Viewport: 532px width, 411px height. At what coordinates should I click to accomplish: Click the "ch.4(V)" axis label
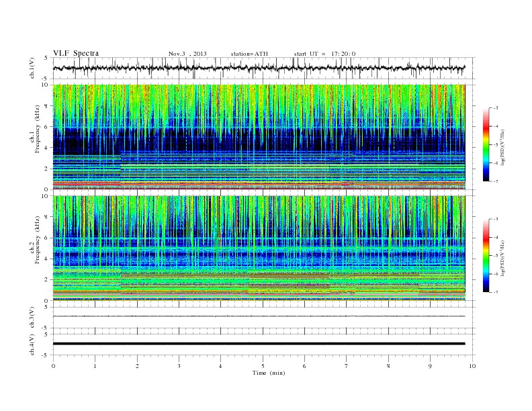pyautogui.click(x=32, y=345)
